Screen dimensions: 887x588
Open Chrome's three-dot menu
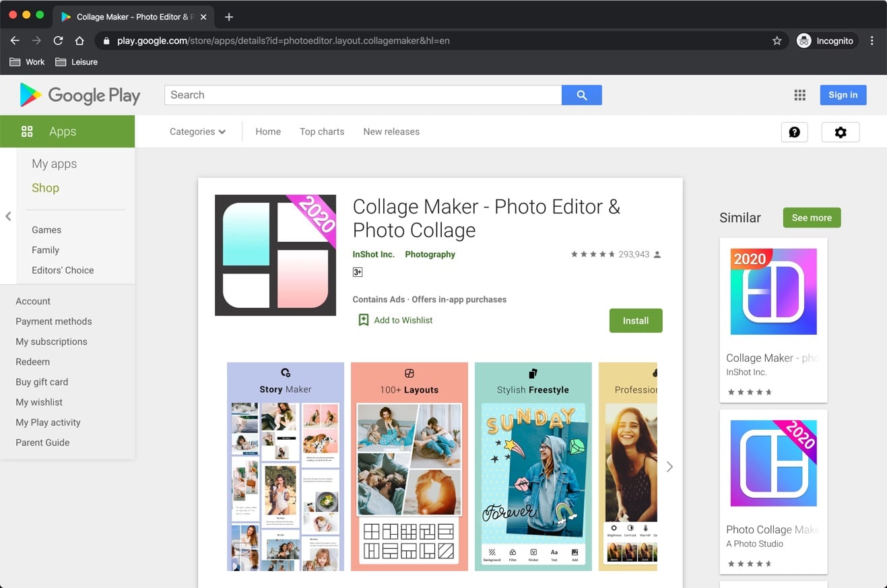(872, 40)
